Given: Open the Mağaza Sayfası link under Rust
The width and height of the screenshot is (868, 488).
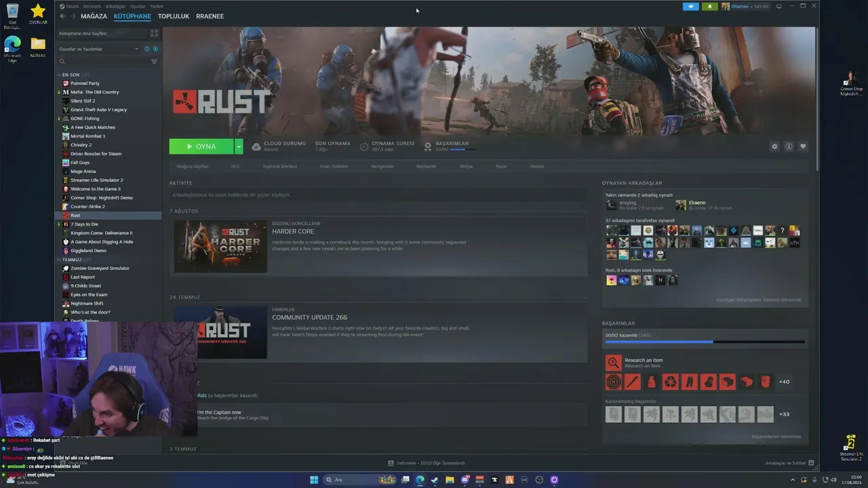Looking at the screenshot, I should click(x=193, y=166).
